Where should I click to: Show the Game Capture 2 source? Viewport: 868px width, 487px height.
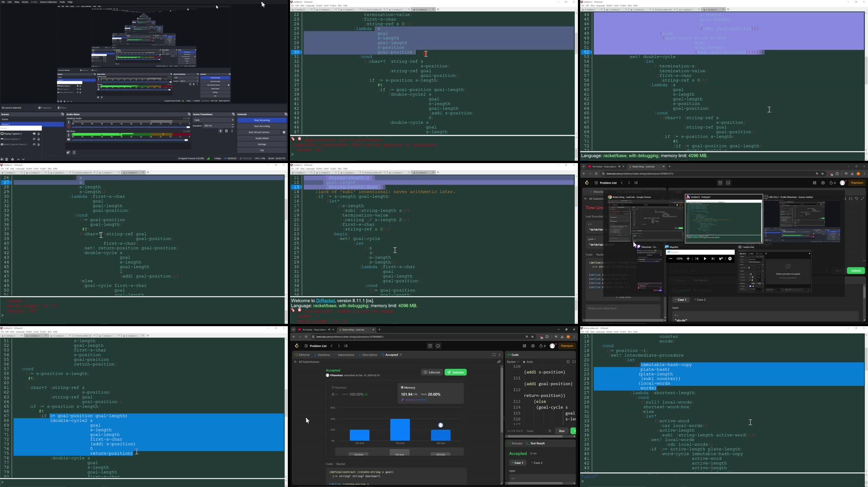click(34, 139)
